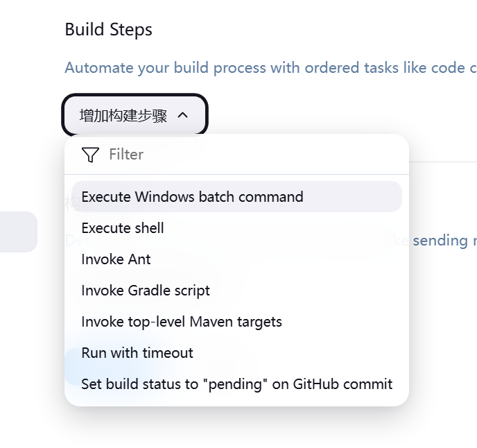Click the funnel filter icon
This screenshot has height=448, width=477.
click(90, 155)
